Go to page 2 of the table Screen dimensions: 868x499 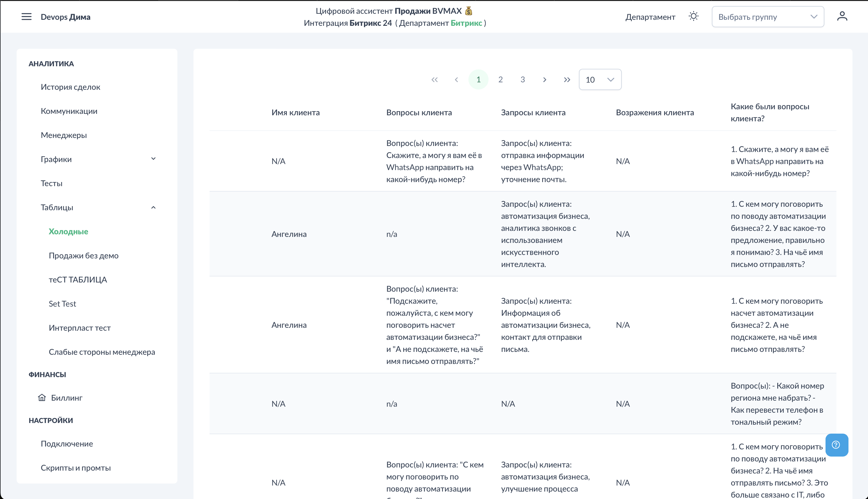[x=500, y=80]
